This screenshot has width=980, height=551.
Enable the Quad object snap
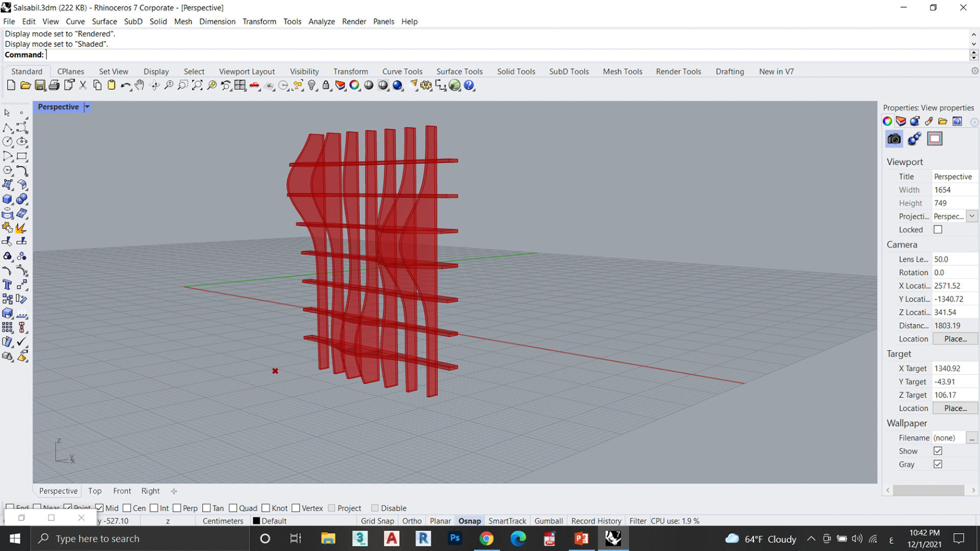(x=233, y=508)
